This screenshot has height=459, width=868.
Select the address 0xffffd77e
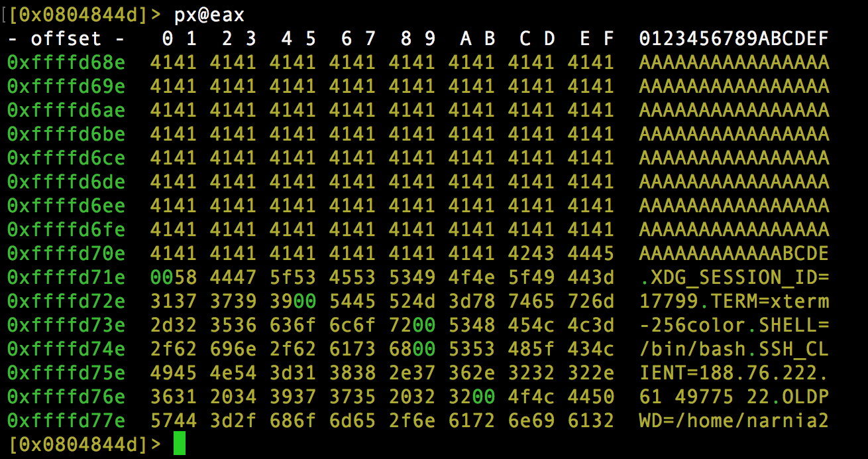coord(66,421)
